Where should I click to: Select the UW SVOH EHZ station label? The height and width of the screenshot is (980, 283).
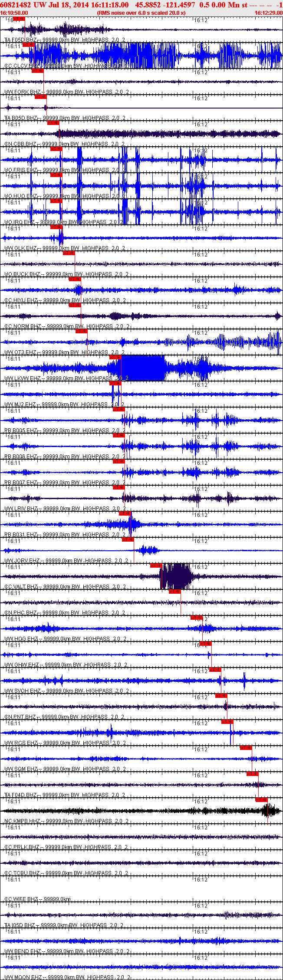tap(22, 691)
